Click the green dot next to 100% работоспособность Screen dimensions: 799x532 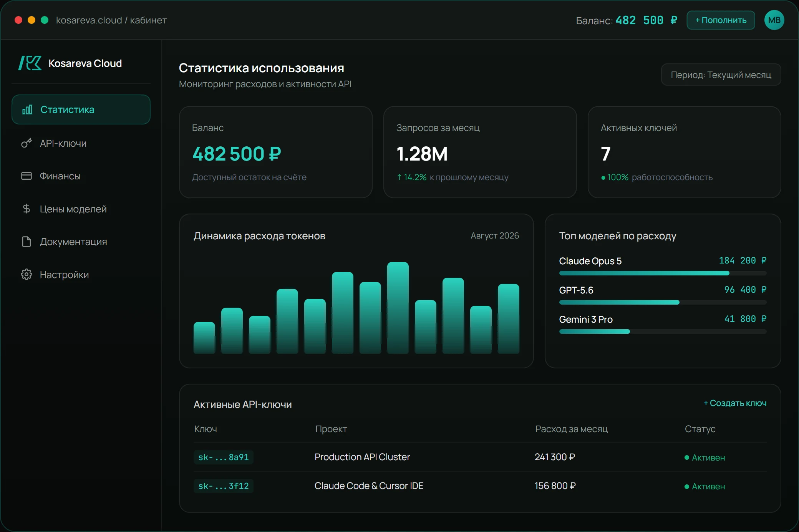tap(603, 177)
